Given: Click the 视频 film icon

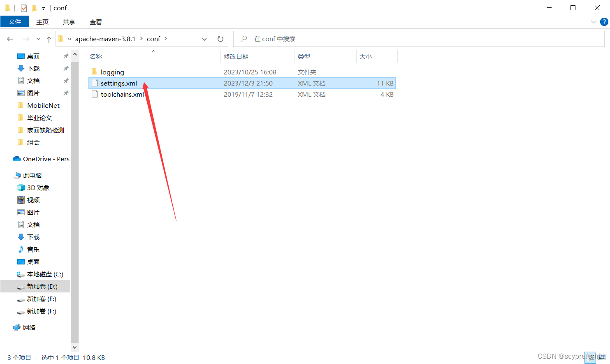Looking at the screenshot, I should [21, 200].
